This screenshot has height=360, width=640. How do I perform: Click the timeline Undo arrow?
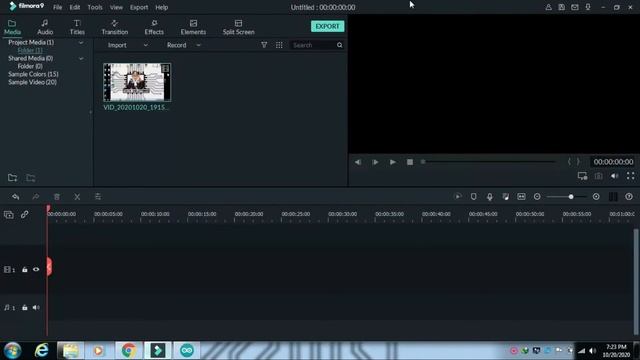click(16, 197)
